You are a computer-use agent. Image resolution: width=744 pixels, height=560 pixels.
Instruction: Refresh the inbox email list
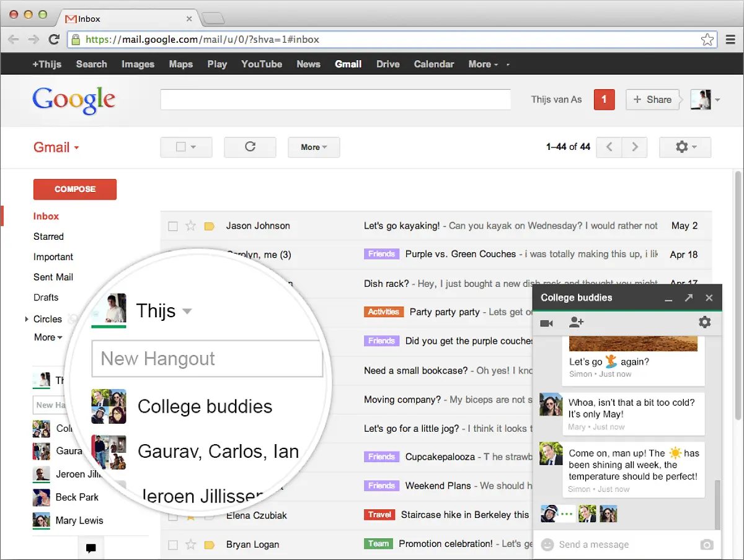coord(250,147)
